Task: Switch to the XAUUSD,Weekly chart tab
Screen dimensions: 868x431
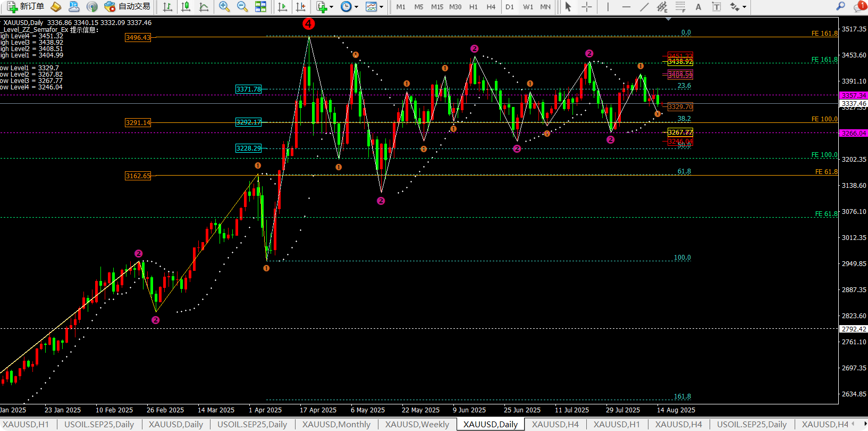Action: click(417, 424)
